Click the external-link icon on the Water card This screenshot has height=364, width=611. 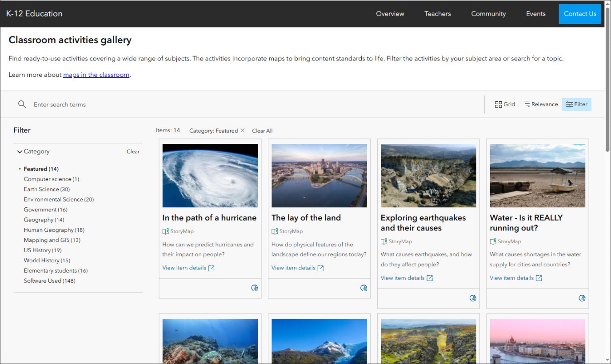click(x=538, y=278)
